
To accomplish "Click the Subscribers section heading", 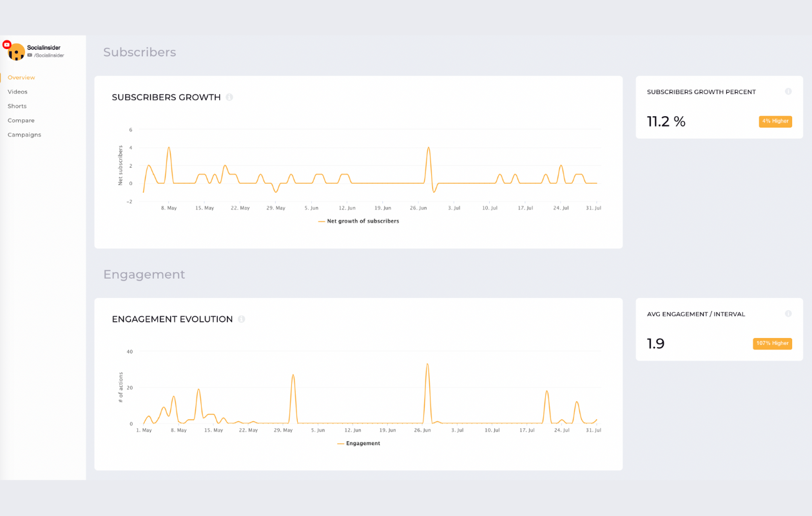I will (x=139, y=52).
